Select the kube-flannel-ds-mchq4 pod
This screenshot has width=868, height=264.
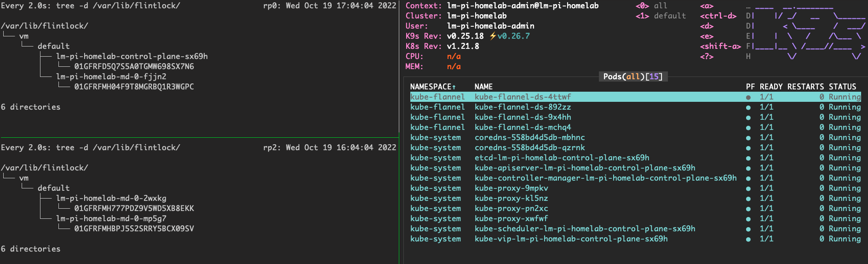(635, 127)
